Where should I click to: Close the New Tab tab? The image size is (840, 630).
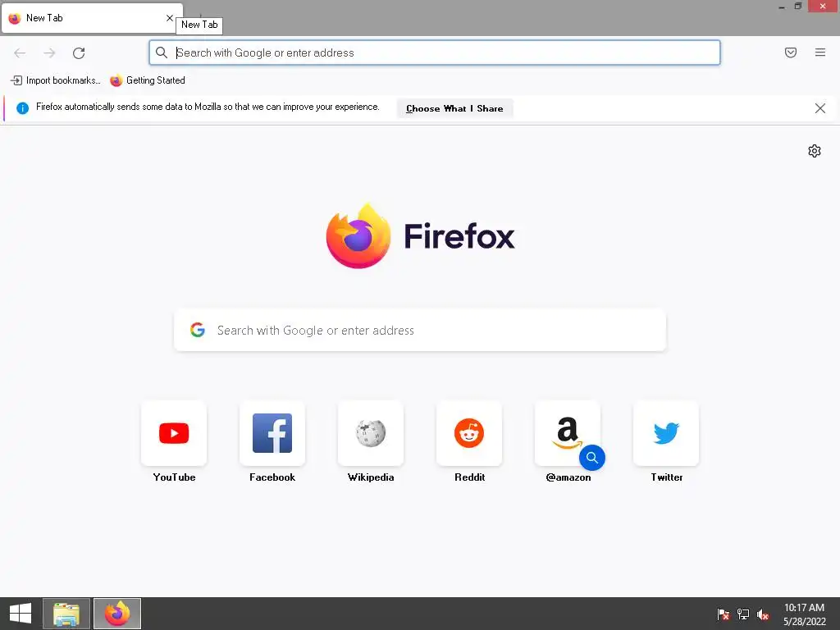pyautogui.click(x=169, y=18)
